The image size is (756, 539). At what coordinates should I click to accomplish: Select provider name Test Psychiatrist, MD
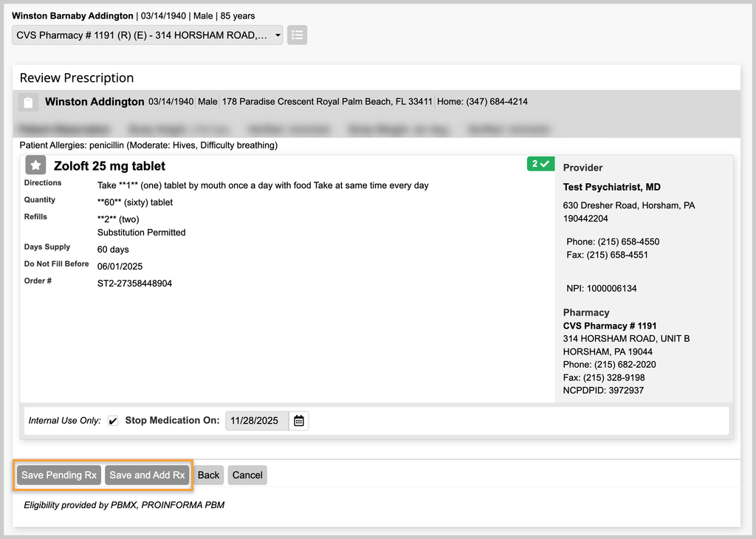611,188
